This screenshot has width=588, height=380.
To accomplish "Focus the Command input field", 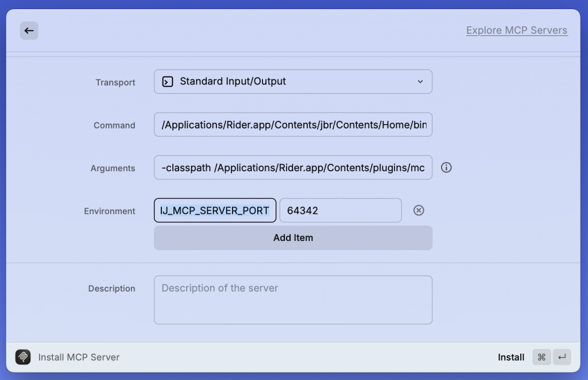I will (293, 125).
